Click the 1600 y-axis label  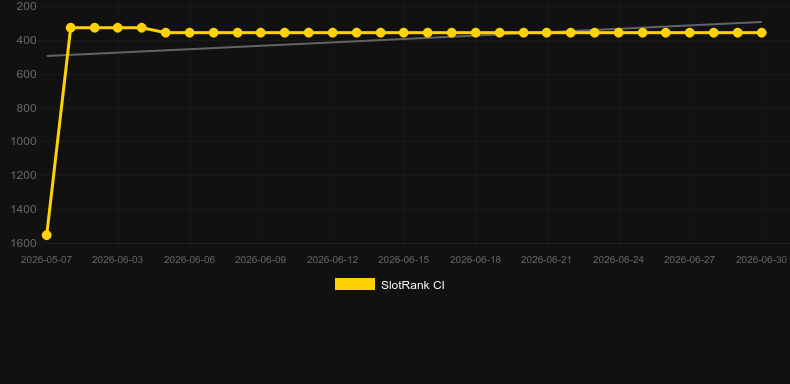click(x=23, y=243)
